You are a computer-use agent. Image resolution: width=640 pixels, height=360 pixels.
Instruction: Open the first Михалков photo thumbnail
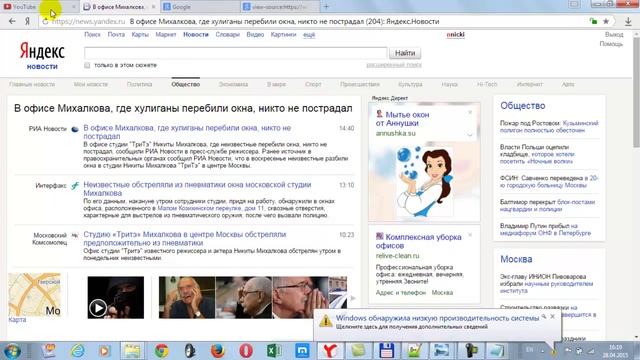click(187, 298)
